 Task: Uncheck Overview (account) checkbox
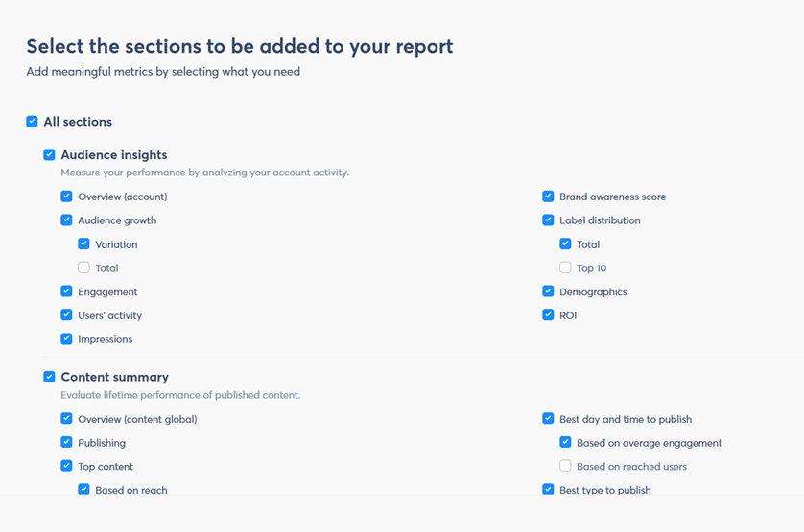point(66,197)
